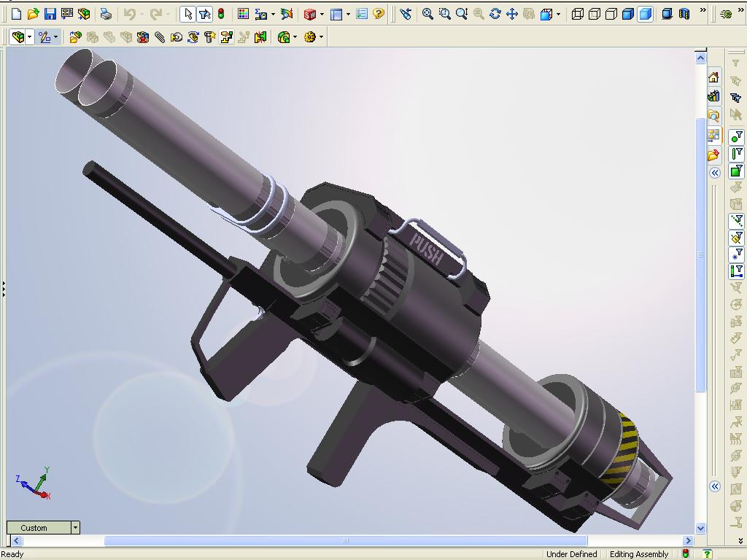
Task: Collapse the task pane with double chevron
Action: coord(715,173)
